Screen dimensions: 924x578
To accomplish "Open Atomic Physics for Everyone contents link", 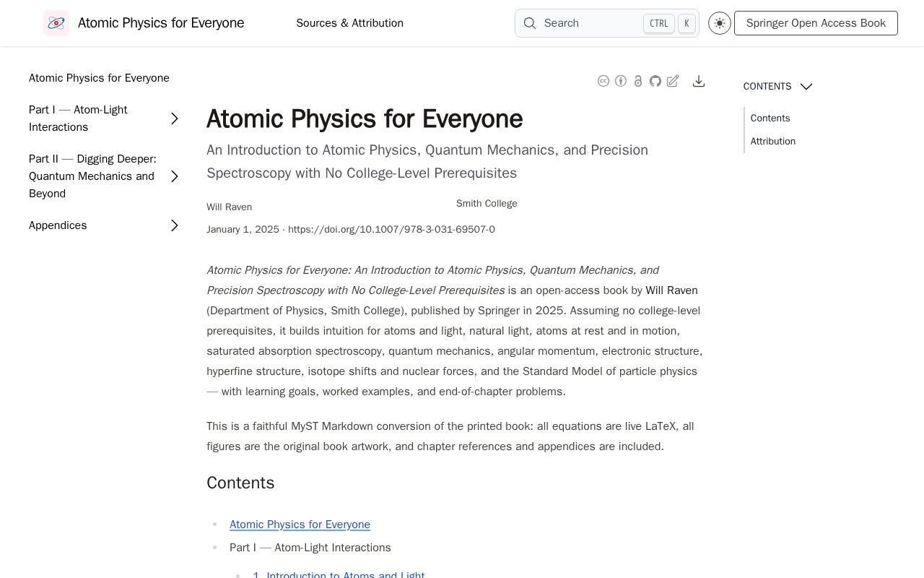I will click(x=300, y=525).
